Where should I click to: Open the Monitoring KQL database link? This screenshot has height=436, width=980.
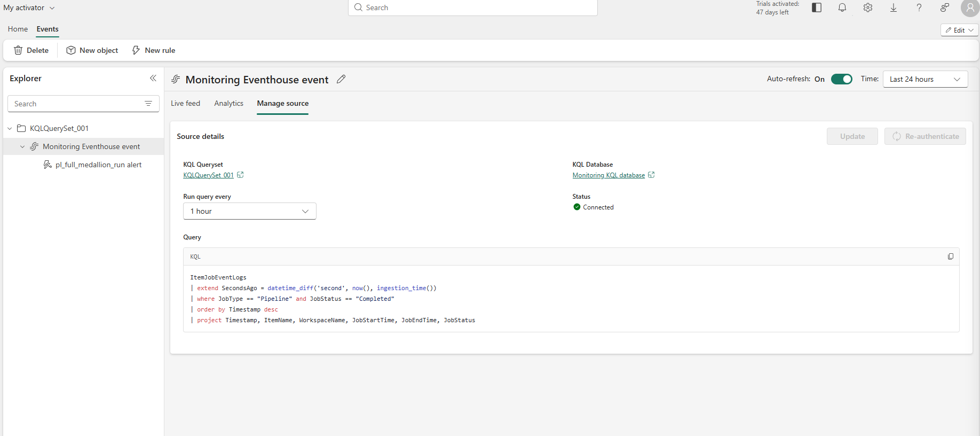pyautogui.click(x=608, y=175)
